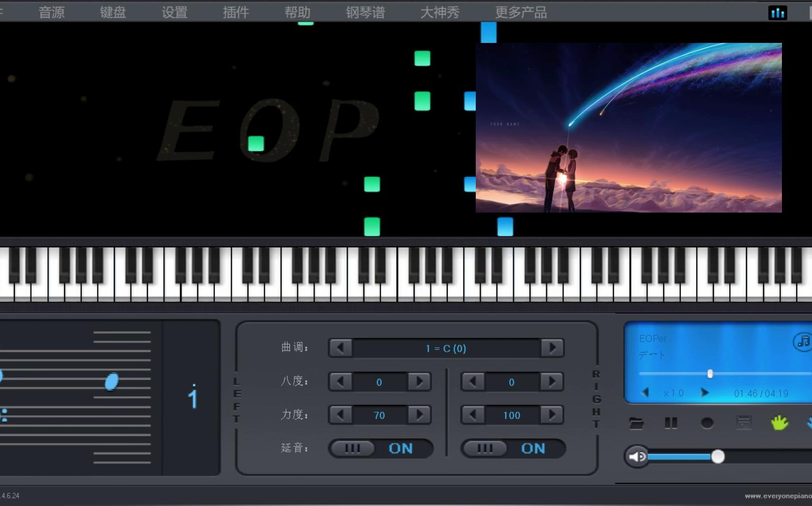This screenshot has height=506, width=812.
Task: Decrease playback speed with left arrow
Action: [x=645, y=393]
